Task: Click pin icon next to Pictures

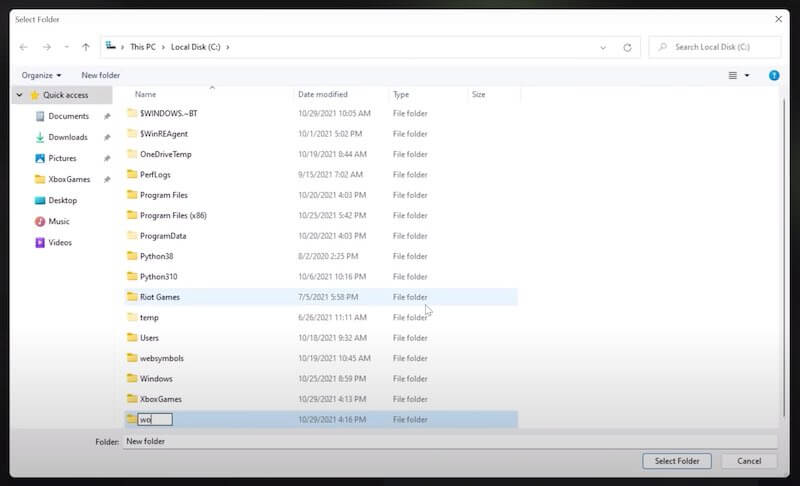Action: click(107, 158)
